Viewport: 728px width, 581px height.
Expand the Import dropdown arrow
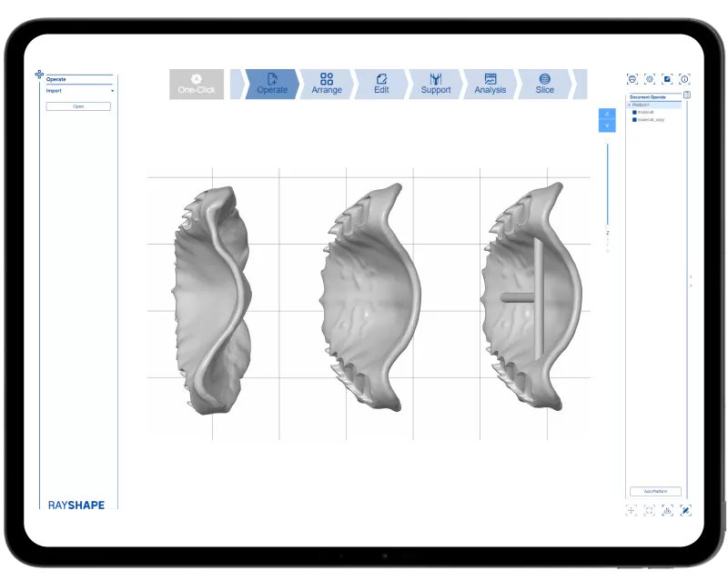pos(113,91)
